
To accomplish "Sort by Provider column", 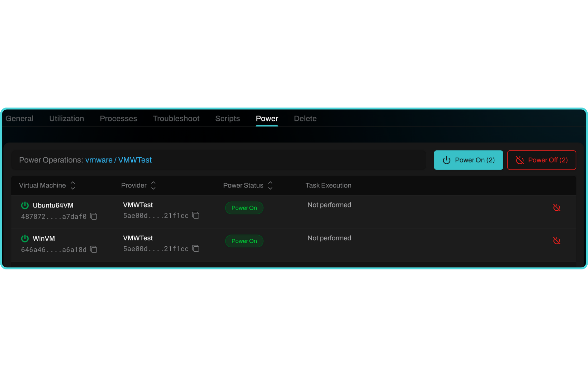I will click(x=153, y=185).
